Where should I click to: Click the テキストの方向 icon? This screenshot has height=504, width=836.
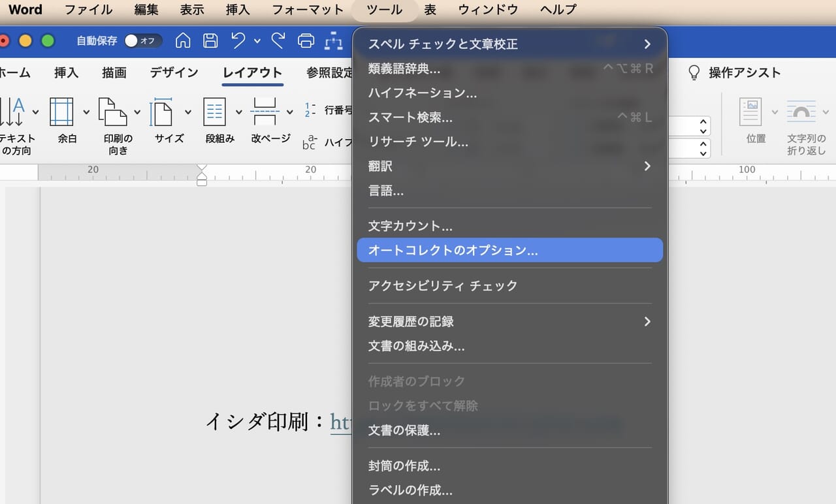(x=13, y=112)
